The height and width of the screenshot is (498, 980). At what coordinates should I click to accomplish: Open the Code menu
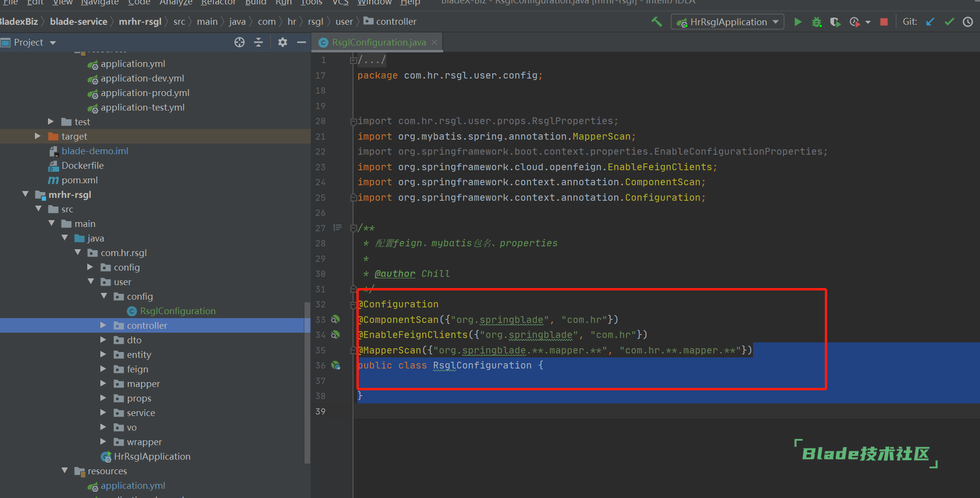pyautogui.click(x=139, y=2)
